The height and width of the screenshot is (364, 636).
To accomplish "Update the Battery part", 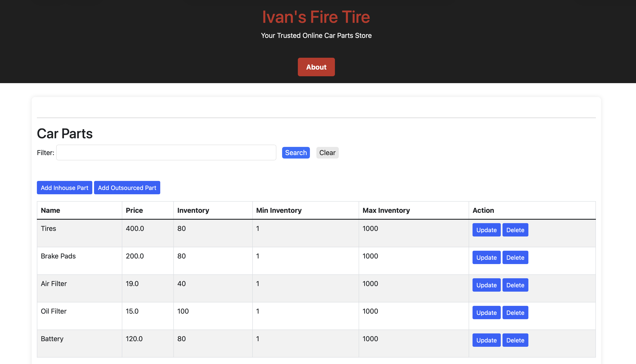I will click(x=486, y=340).
